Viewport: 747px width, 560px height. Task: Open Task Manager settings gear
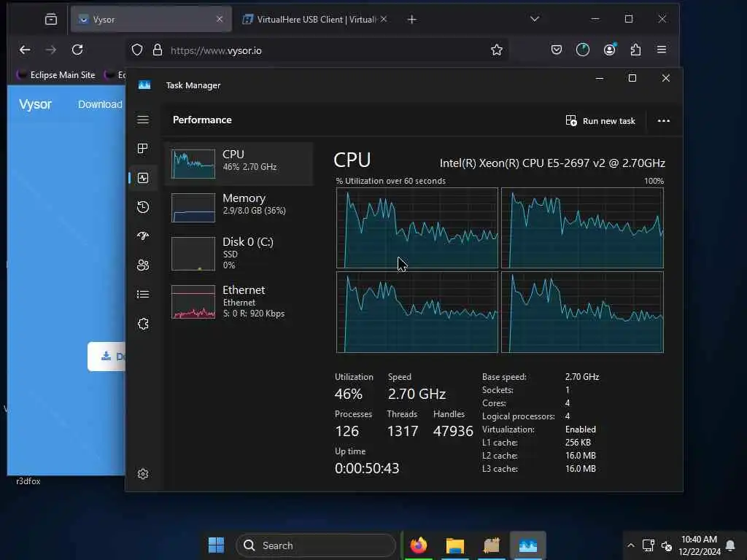[143, 474]
